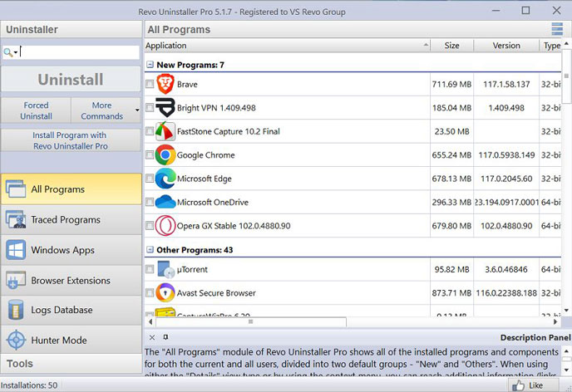Tick the Microsoft OneDrive checkbox
Screen dimensions: 572x392
150,202
